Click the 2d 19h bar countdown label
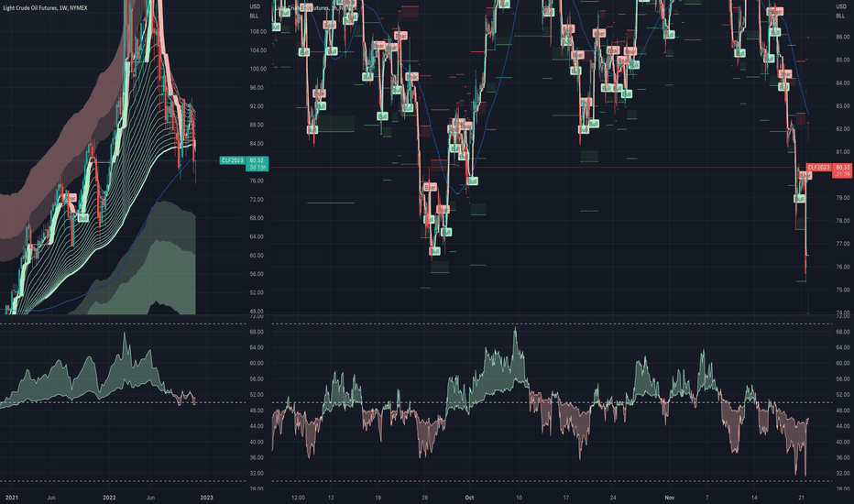 [257, 168]
